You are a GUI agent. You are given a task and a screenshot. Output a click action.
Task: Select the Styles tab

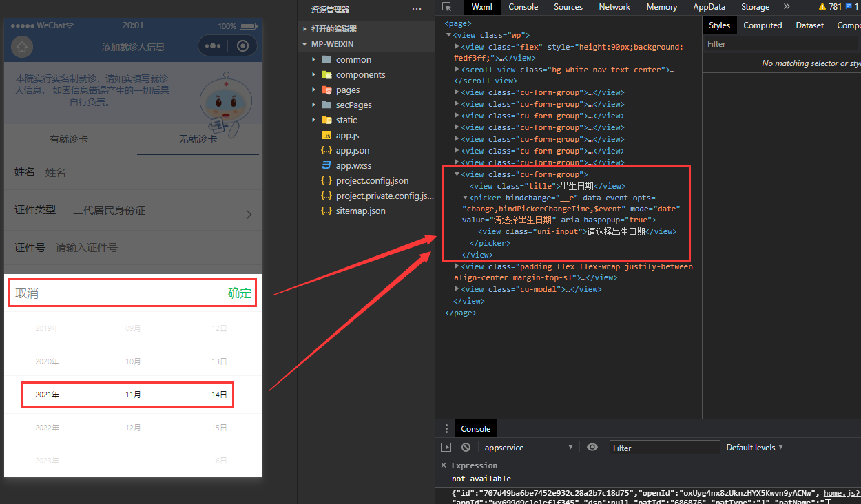719,25
